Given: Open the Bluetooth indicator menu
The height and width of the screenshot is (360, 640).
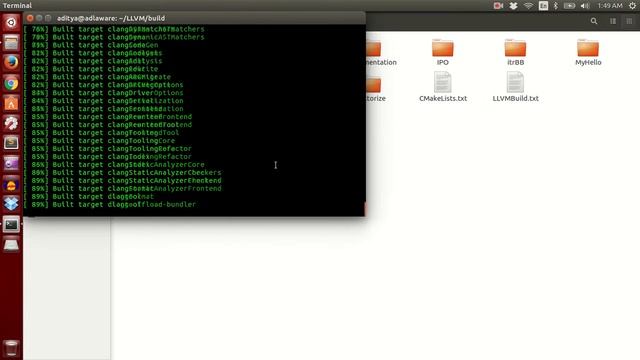Looking at the screenshot, I should 556,6.
